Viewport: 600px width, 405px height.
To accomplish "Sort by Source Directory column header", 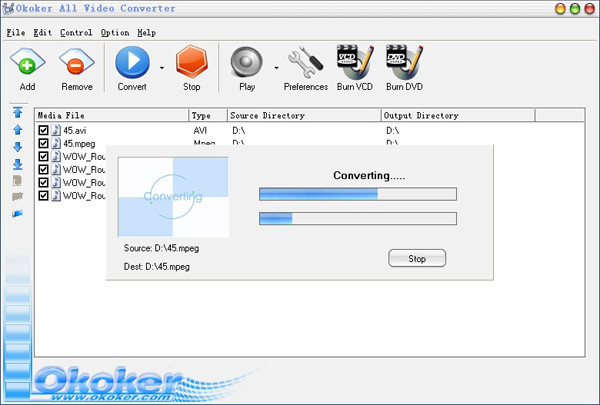I will click(x=305, y=116).
